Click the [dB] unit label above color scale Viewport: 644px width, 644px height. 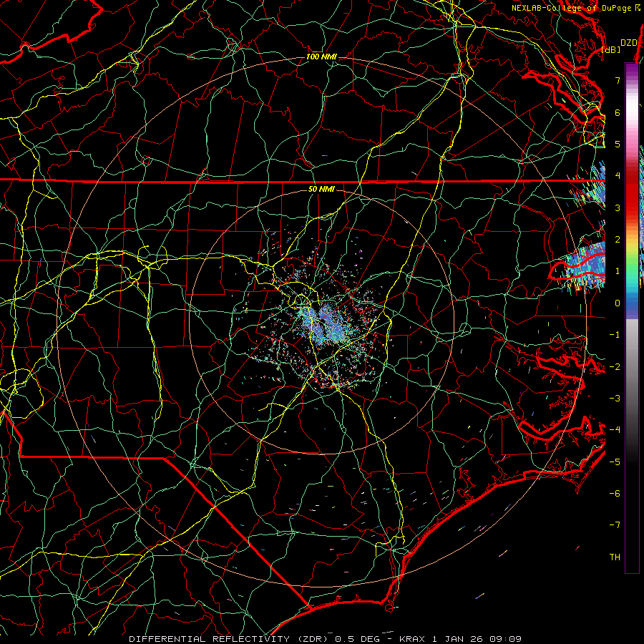(x=611, y=49)
